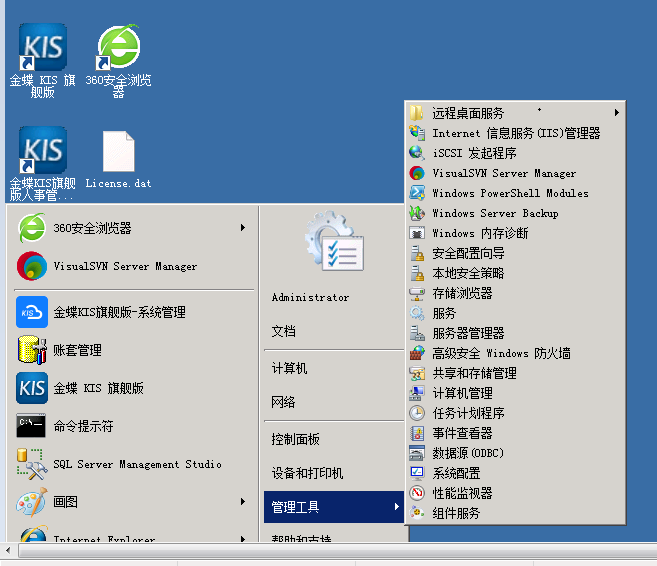Click the 任务计划程序 clock icon
The image size is (657, 566).
click(x=417, y=413)
